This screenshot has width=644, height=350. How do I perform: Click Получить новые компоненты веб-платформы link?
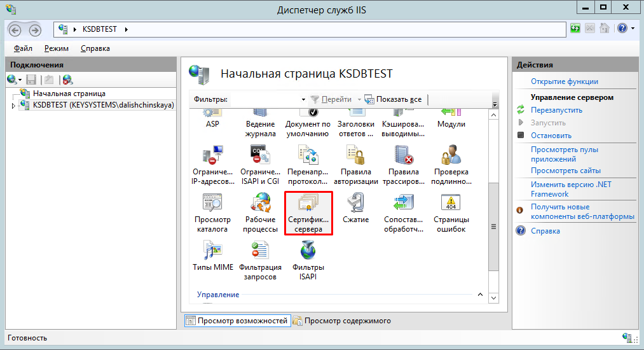coord(582,212)
